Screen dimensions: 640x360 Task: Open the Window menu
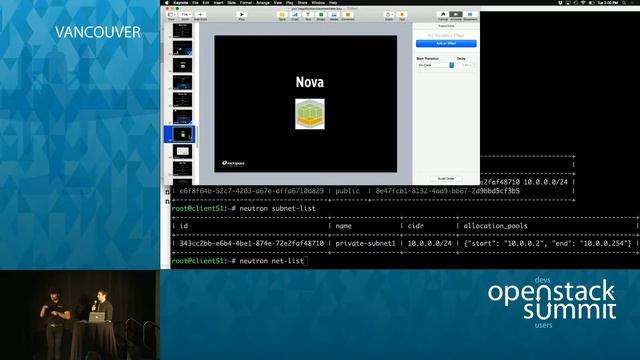(x=318, y=2)
